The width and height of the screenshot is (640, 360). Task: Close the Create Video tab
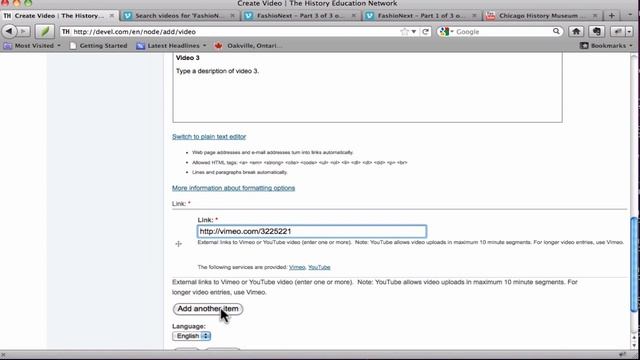click(112, 16)
